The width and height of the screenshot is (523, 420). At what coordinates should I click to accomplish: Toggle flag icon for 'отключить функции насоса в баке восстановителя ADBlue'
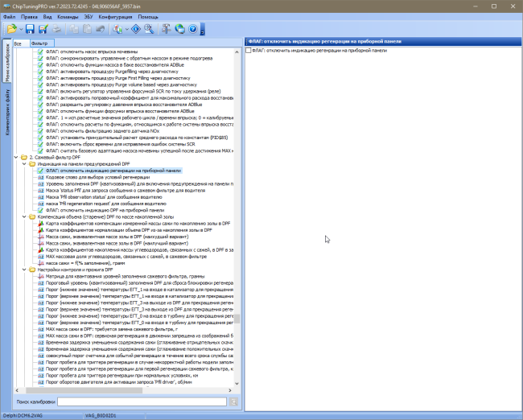tap(41, 64)
